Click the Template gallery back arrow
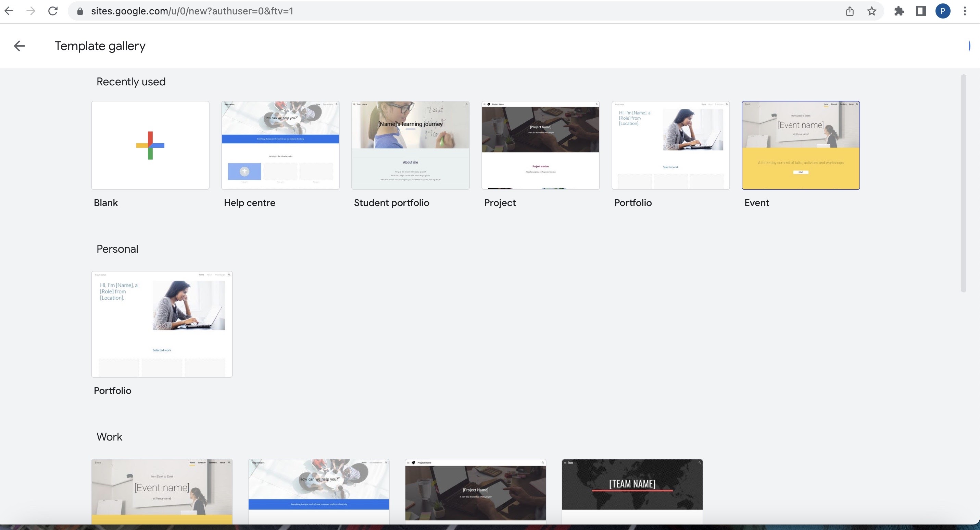Viewport: 980px width, 530px height. click(19, 46)
